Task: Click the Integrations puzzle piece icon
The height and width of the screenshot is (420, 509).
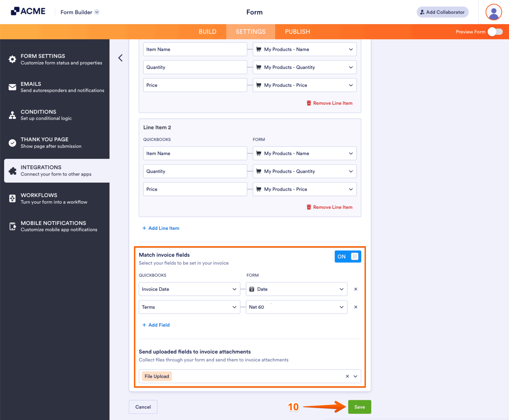Action: tap(12, 171)
